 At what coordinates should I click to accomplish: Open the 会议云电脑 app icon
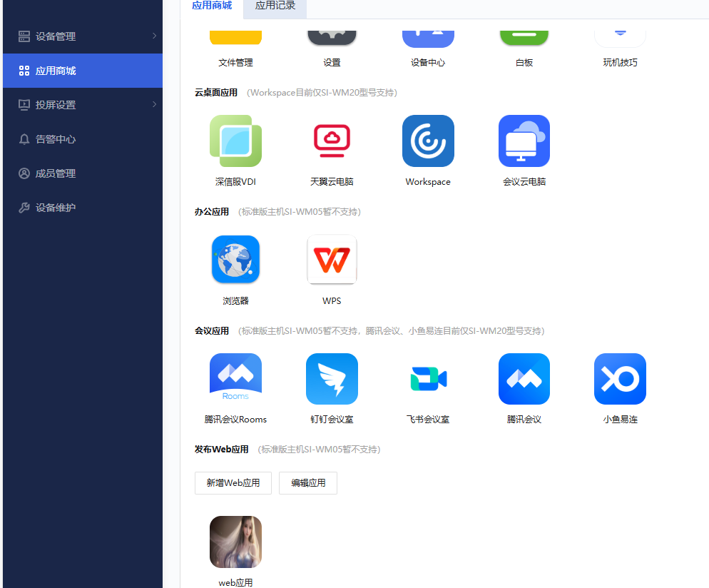[x=524, y=141]
